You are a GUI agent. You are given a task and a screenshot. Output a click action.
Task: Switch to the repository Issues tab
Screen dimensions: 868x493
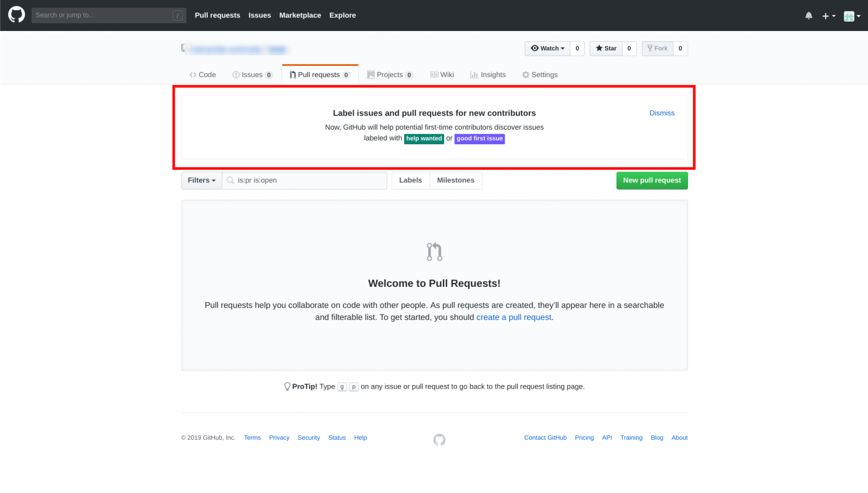coord(252,74)
